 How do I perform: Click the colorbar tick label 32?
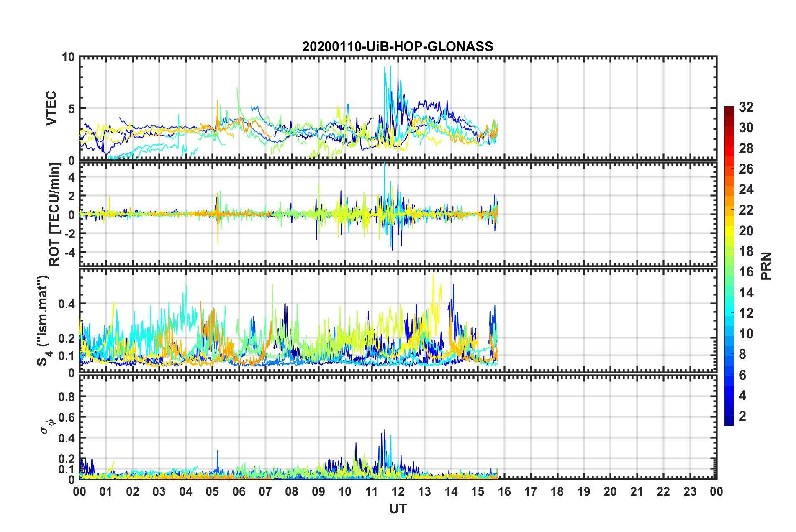coord(746,107)
